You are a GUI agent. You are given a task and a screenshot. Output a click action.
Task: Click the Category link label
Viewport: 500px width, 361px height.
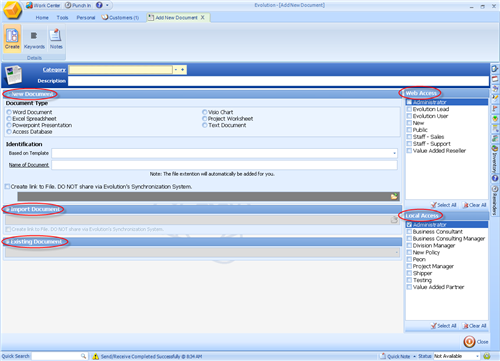(x=54, y=70)
